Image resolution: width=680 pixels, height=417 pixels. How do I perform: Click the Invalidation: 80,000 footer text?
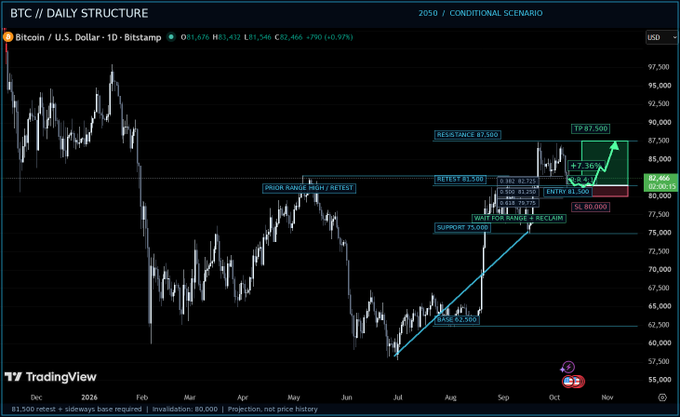tap(185, 409)
